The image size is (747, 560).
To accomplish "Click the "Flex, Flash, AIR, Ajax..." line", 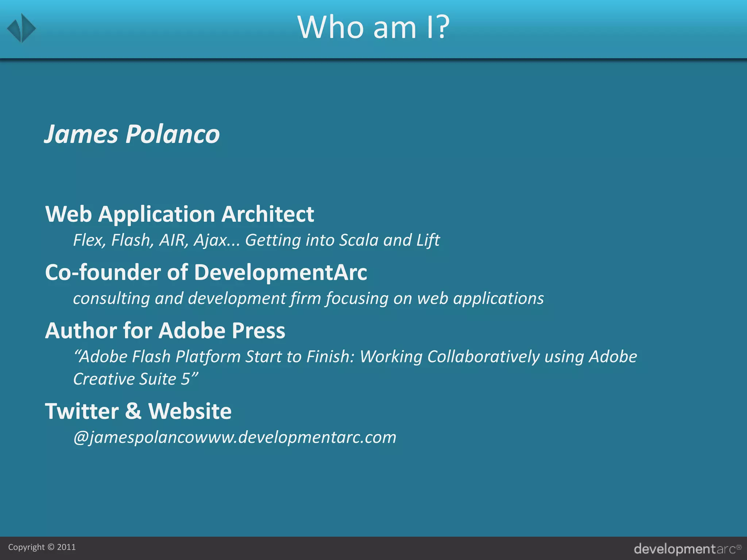I will click(156, 240).
